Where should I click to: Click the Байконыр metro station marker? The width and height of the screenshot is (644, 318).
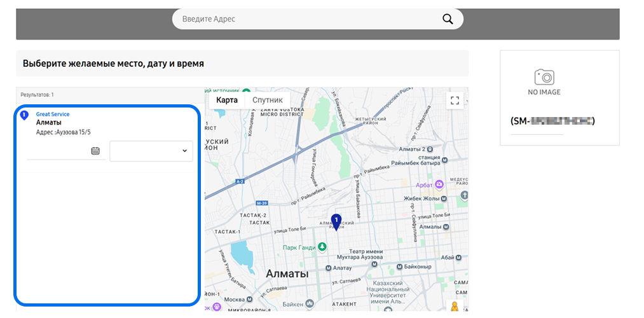399,266
